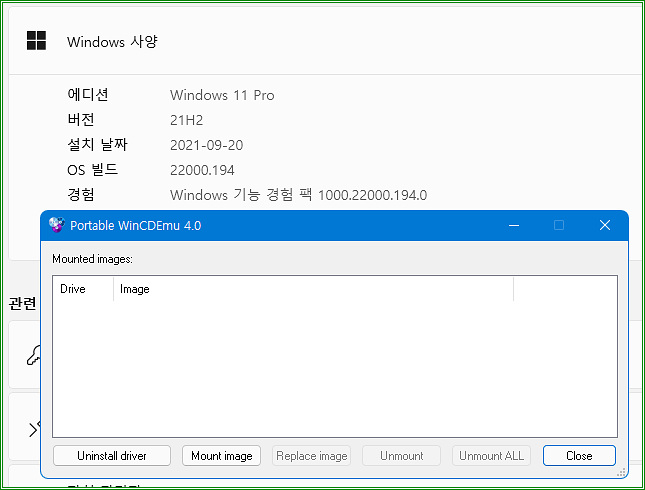The width and height of the screenshot is (645, 490).
Task: Click the empty third column header
Action: pos(565,289)
